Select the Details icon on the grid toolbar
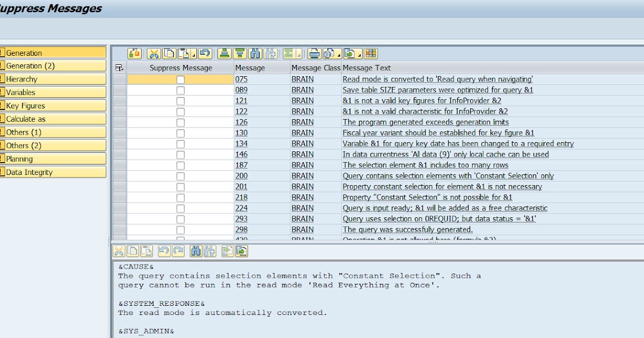Image resolution: width=644 pixels, height=338 pixels. click(x=135, y=53)
